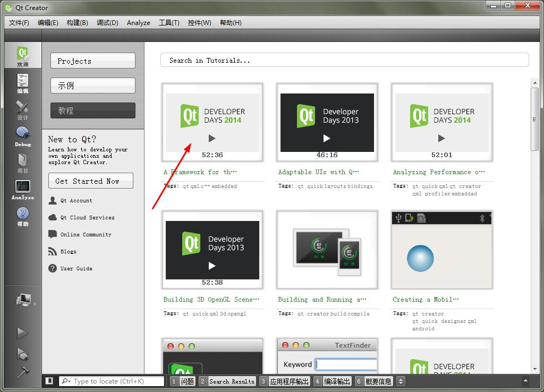Open the Debug mode in the sidebar

(23, 136)
